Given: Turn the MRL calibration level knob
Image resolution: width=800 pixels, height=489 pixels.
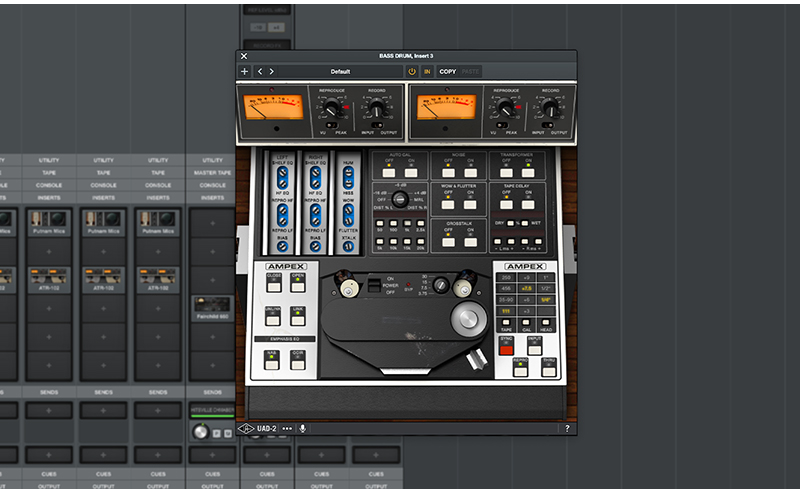Looking at the screenshot, I should (x=400, y=199).
